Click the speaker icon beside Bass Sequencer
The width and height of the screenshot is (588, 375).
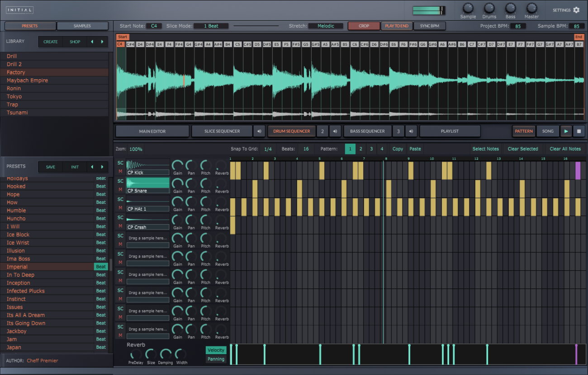tap(410, 131)
